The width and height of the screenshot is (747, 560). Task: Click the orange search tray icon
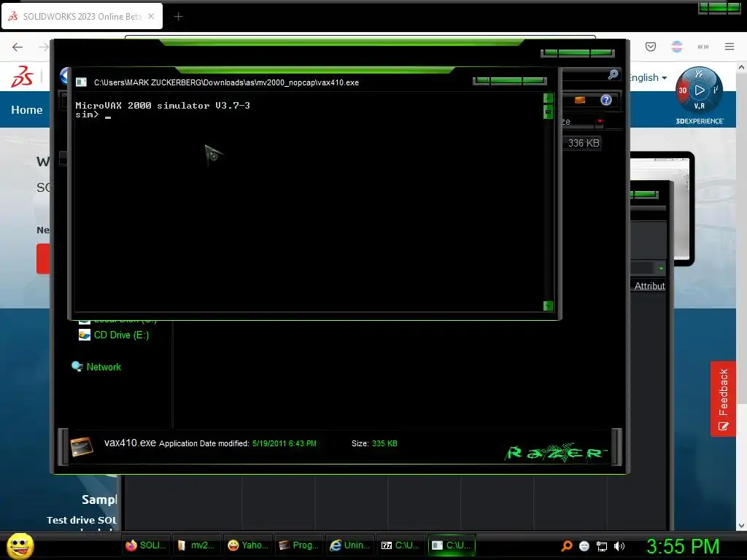click(566, 545)
